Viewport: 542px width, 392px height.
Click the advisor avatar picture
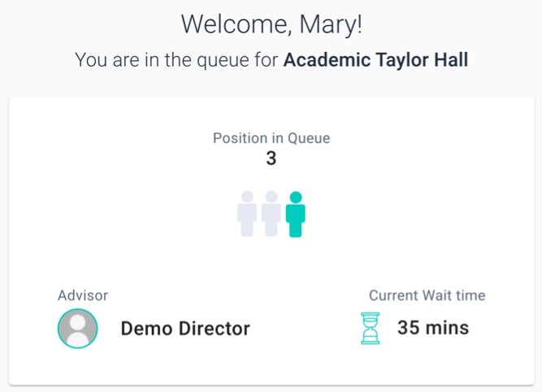78,329
